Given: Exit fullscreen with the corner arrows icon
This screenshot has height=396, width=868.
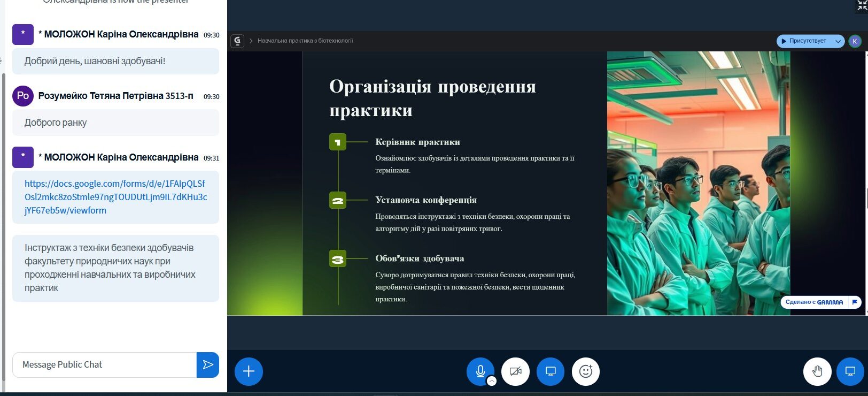Looking at the screenshot, I should point(862,5).
